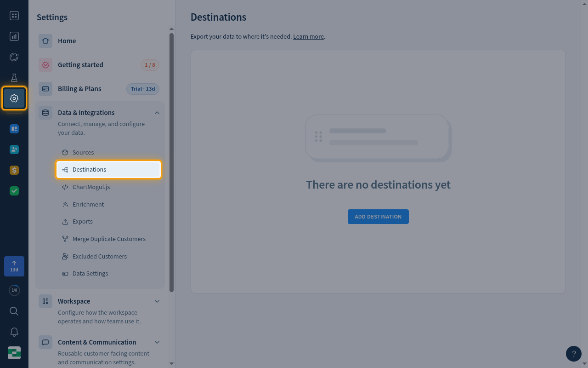588x368 pixels.
Task: Select Enrichment in the settings tree
Action: (x=109, y=204)
